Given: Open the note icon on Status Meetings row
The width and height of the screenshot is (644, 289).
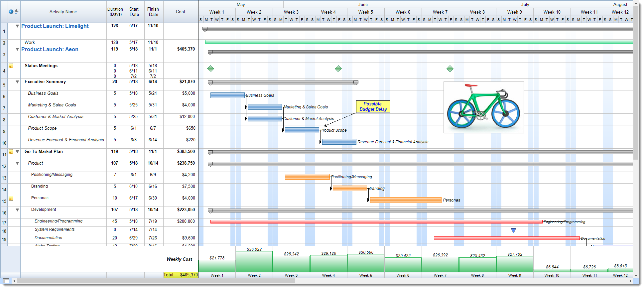Looking at the screenshot, I should click(x=11, y=66).
